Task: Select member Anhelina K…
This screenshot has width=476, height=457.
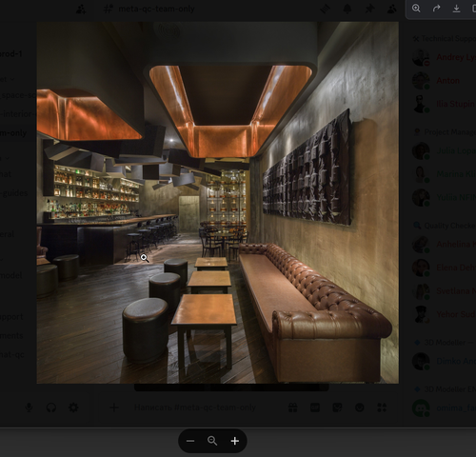Action: [444, 245]
